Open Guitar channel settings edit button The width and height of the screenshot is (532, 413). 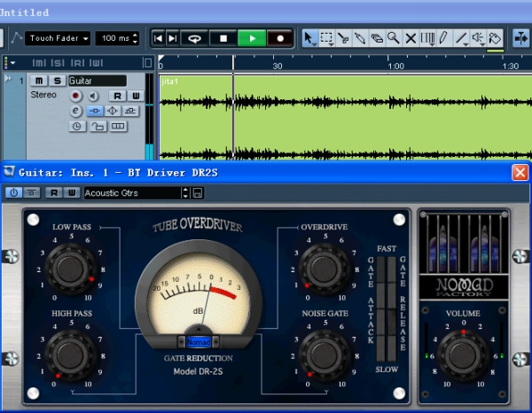[x=75, y=111]
